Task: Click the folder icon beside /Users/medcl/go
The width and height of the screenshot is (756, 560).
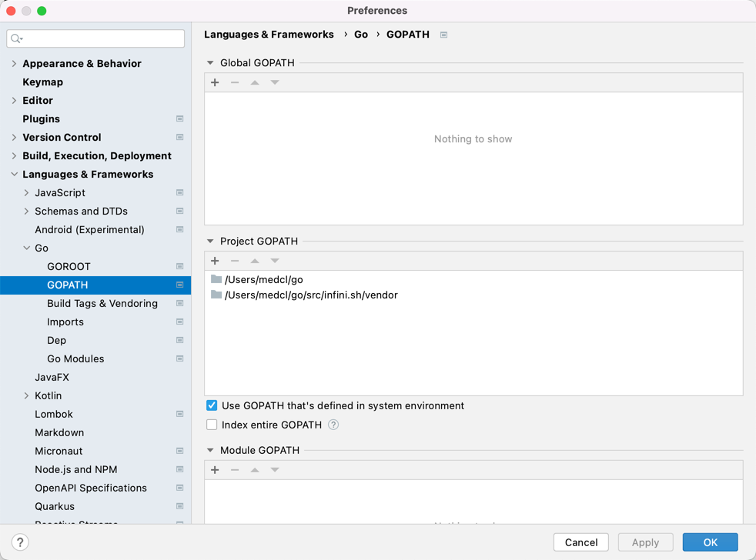Action: point(216,279)
